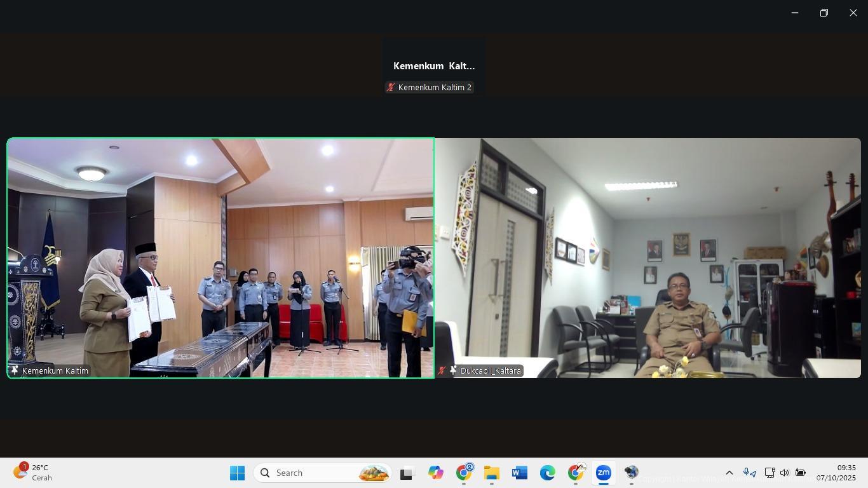868x488 pixels.
Task: Select the Kemenkum Kaltim 2 participant tile
Action: (433, 67)
